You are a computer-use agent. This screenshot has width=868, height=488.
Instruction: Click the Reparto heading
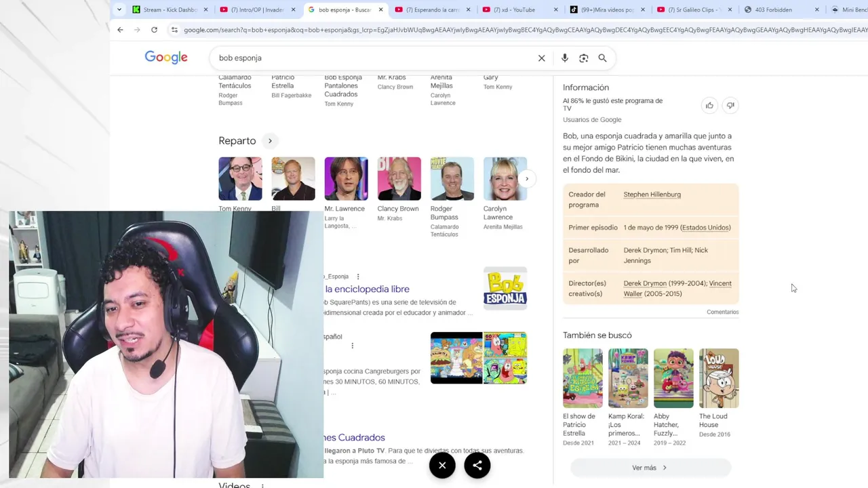click(237, 141)
